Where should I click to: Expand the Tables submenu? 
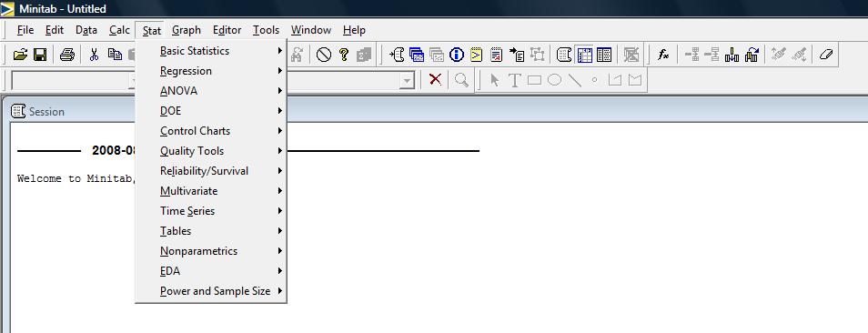coord(211,231)
